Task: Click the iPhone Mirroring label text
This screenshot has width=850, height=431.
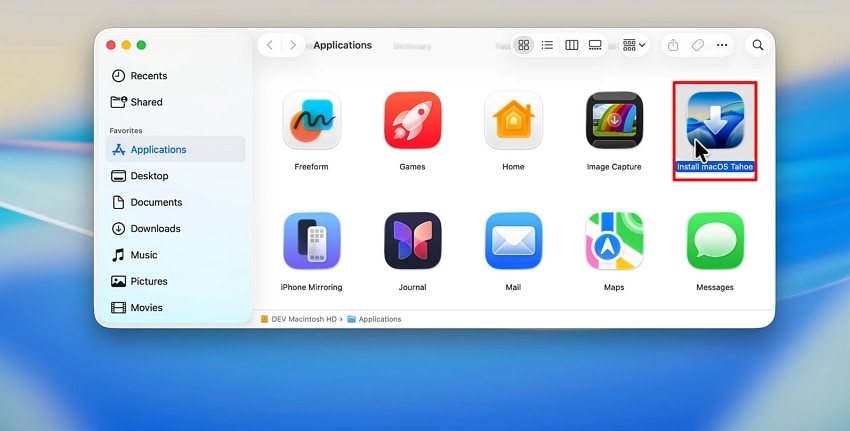Action: pyautogui.click(x=312, y=287)
